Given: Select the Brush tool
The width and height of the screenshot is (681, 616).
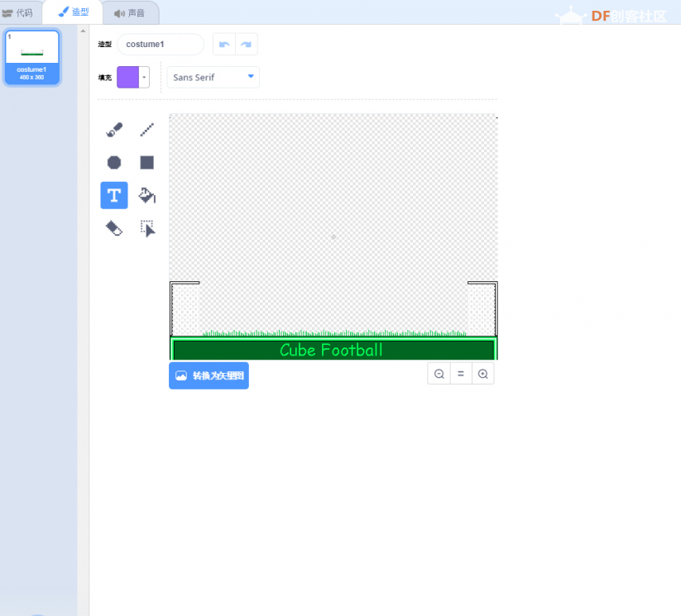Looking at the screenshot, I should pyautogui.click(x=114, y=129).
